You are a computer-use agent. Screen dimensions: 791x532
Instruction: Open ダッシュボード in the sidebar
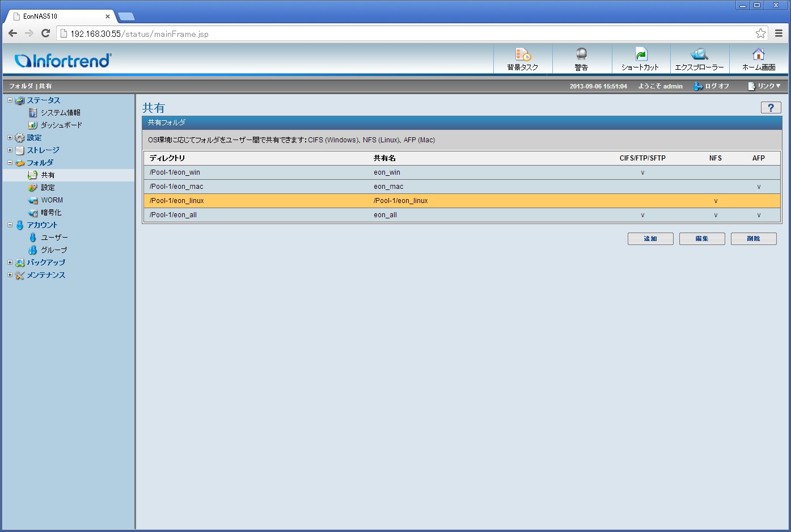pyautogui.click(x=61, y=125)
